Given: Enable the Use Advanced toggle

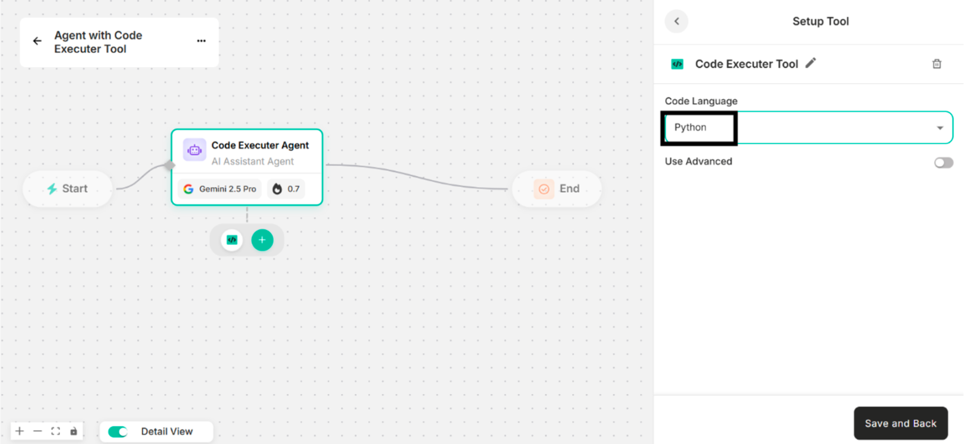Looking at the screenshot, I should (943, 162).
